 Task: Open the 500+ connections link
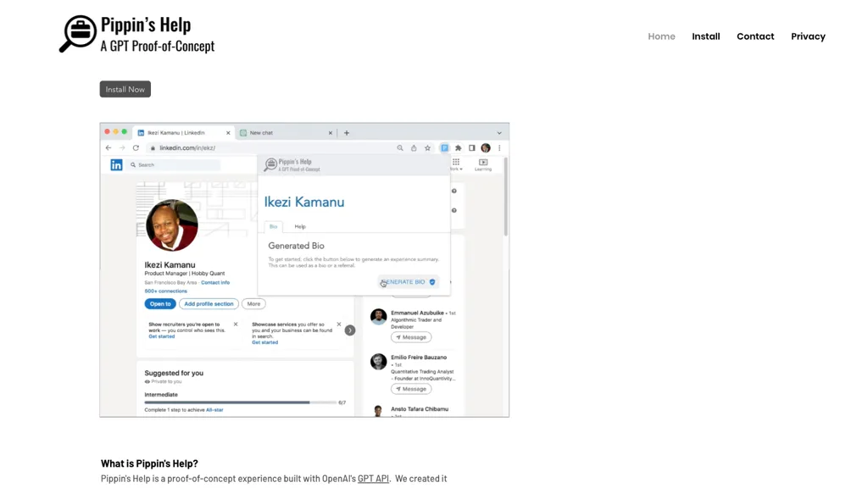click(x=166, y=291)
